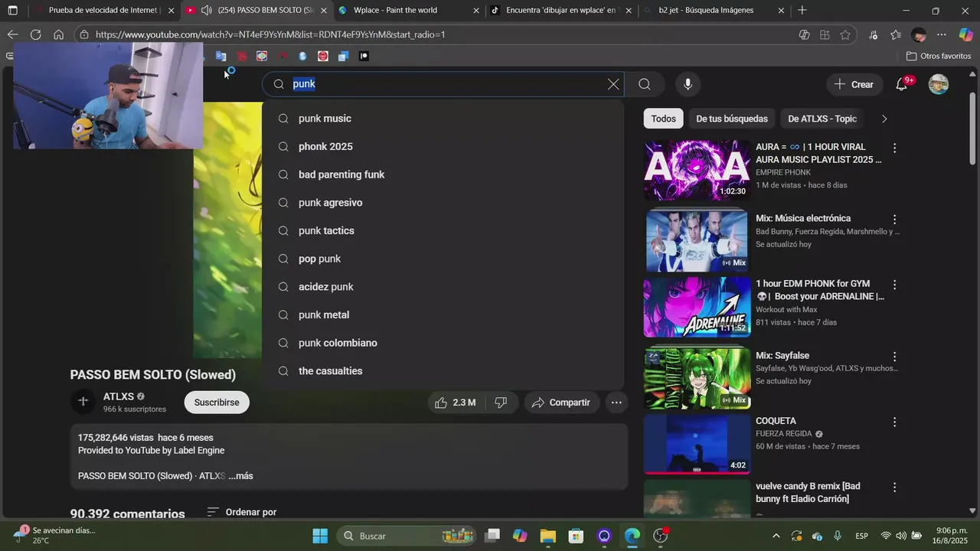
Task: Switch to the Wplace - Paint the world tab
Action: 409,11
